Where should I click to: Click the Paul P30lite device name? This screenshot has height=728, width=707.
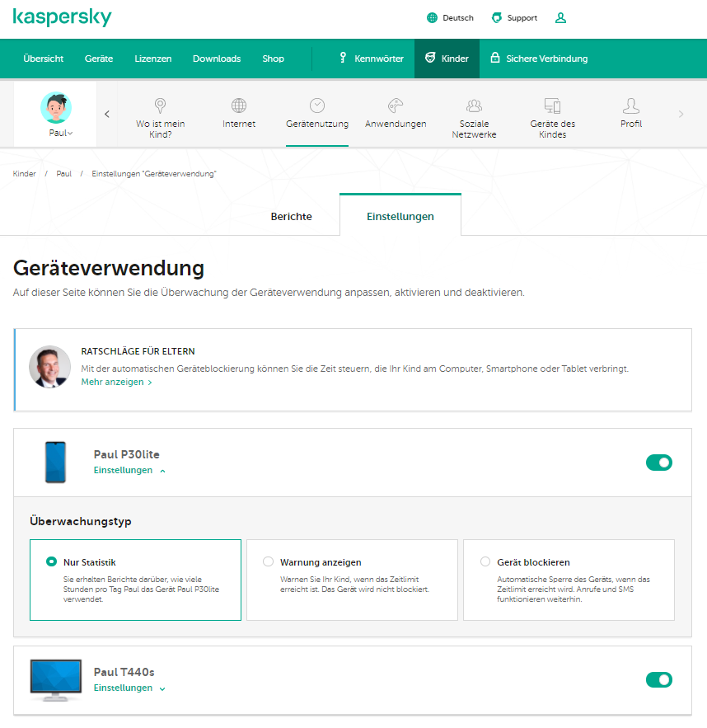tap(127, 454)
